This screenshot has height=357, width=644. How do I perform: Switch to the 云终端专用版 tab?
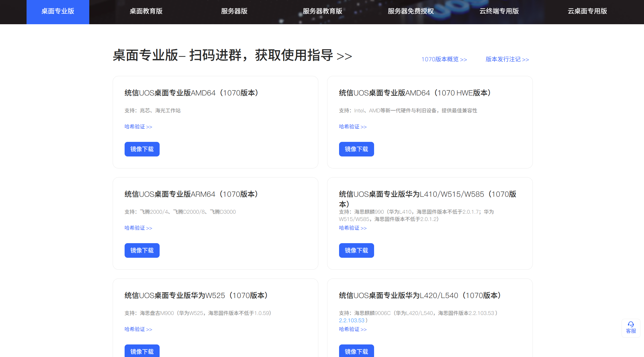499,11
